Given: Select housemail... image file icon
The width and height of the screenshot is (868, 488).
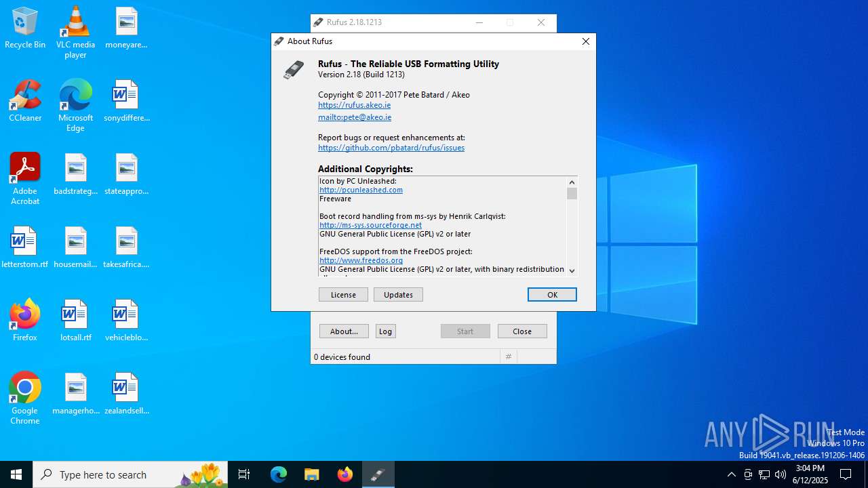Looking at the screenshot, I should 75,248.
